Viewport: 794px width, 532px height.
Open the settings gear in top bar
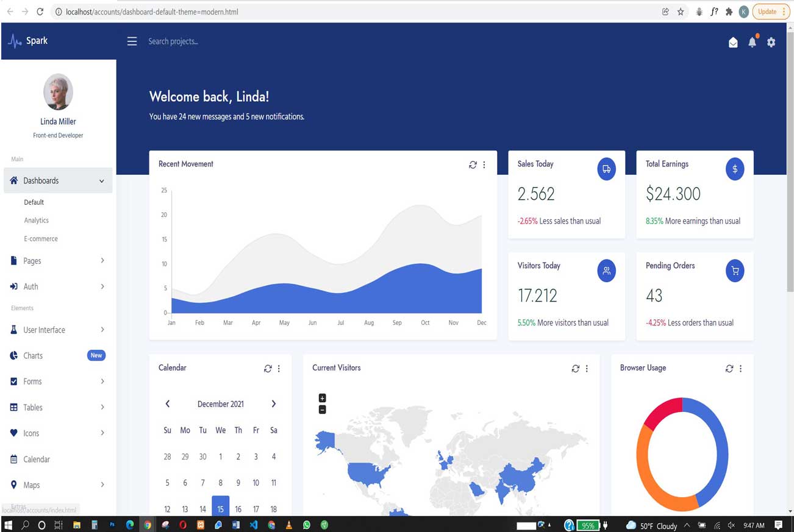click(x=771, y=42)
